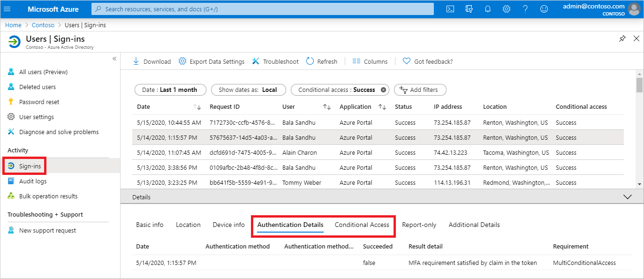The height and width of the screenshot is (279, 644).
Task: Pin the Users Sign-ins blade
Action: pyautogui.click(x=622, y=38)
